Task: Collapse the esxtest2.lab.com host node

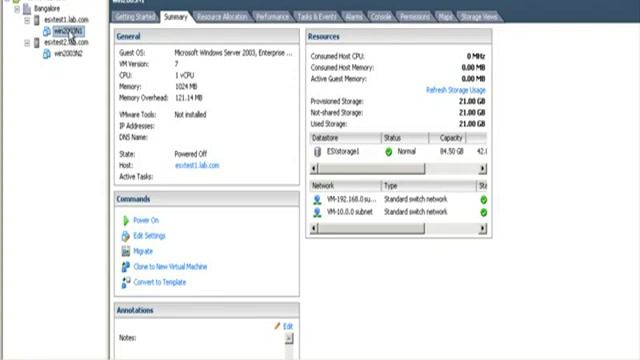Action: point(27,43)
